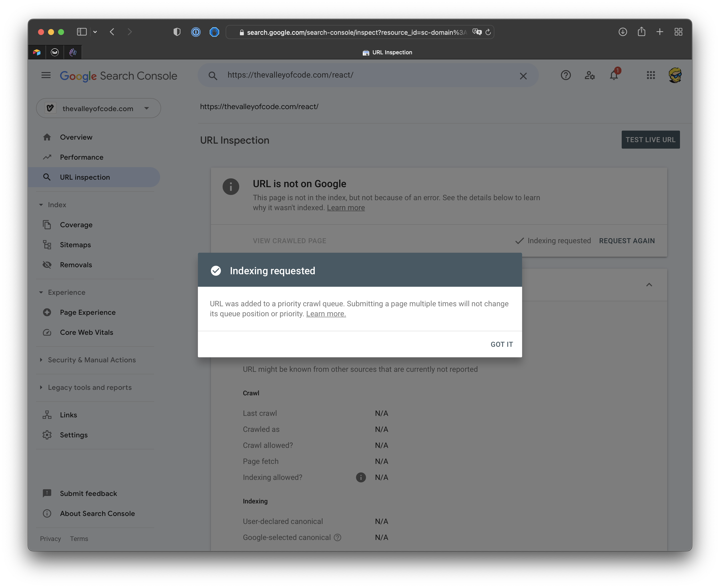Clear the URL search with X icon
Viewport: 720px width, 588px height.
pyautogui.click(x=523, y=76)
